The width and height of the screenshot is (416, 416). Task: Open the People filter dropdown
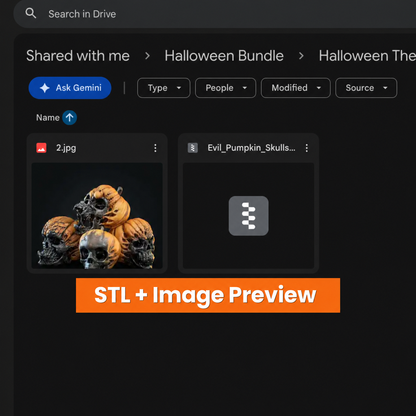pos(225,88)
